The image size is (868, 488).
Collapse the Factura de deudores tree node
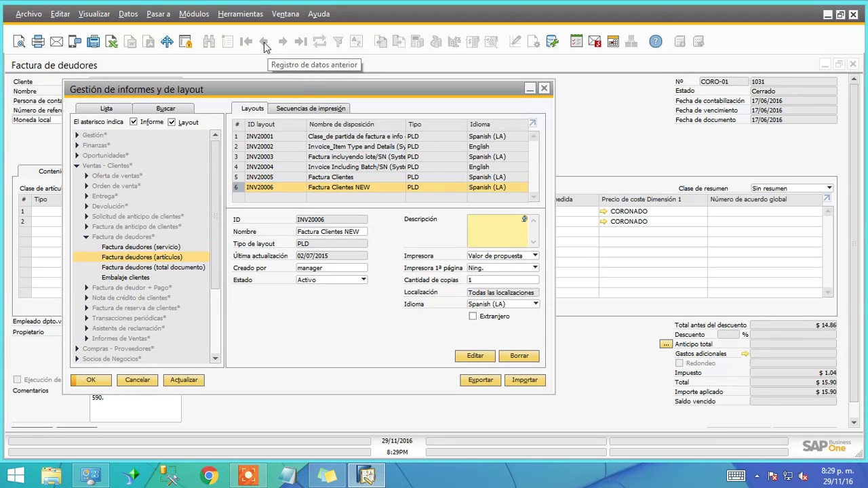86,237
